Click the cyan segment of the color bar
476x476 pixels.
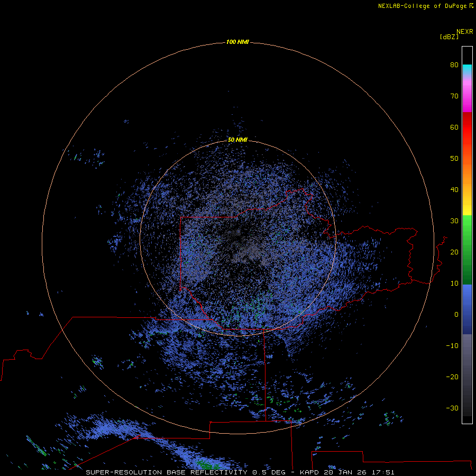[x=467, y=69]
